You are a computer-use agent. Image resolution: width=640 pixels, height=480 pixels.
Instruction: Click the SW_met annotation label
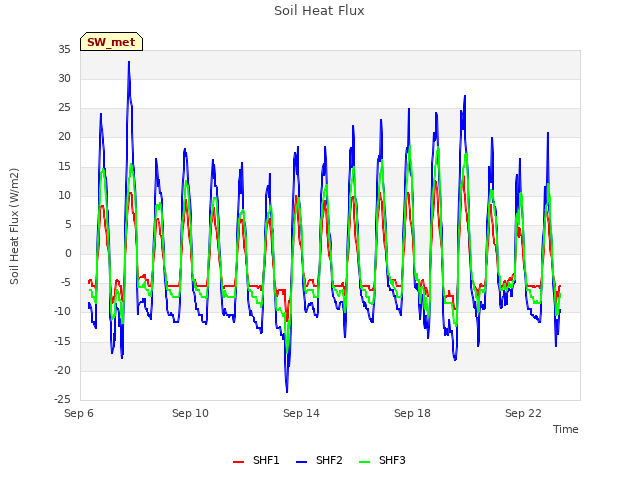(111, 42)
